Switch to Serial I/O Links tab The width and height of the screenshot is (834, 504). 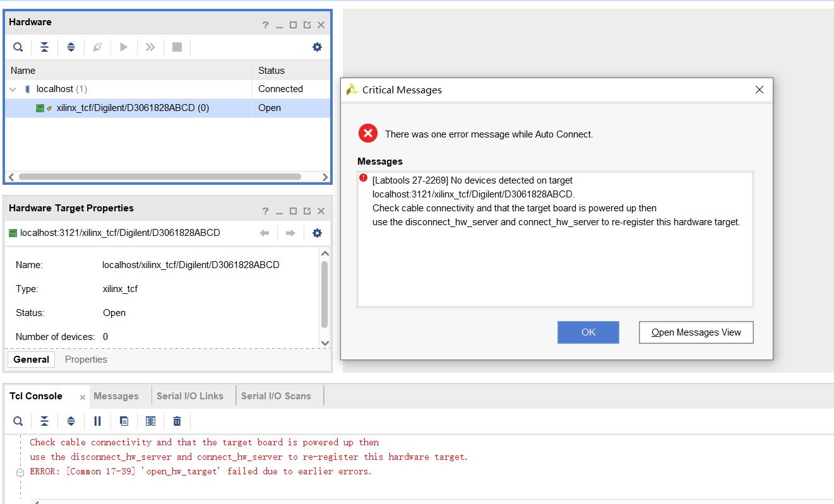pyautogui.click(x=190, y=396)
